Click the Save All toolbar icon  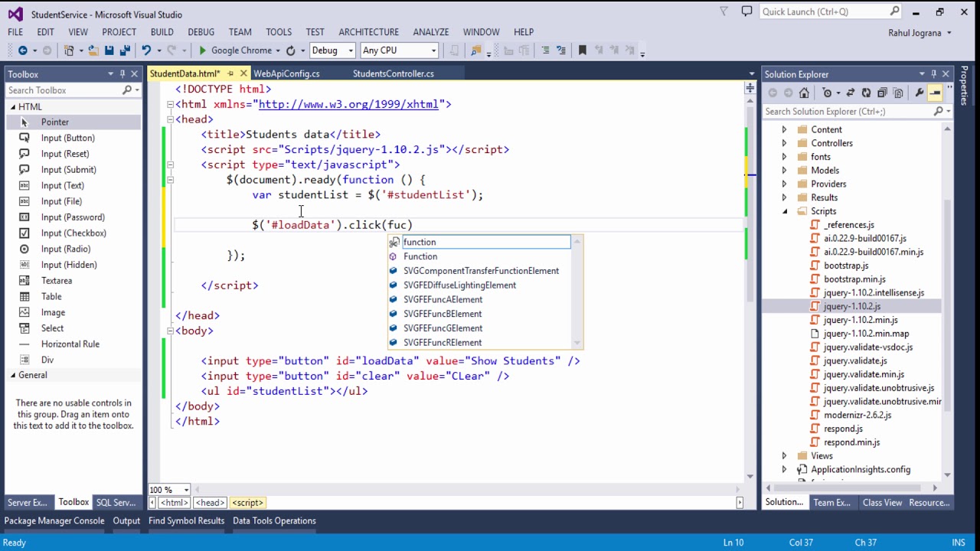coord(123,51)
